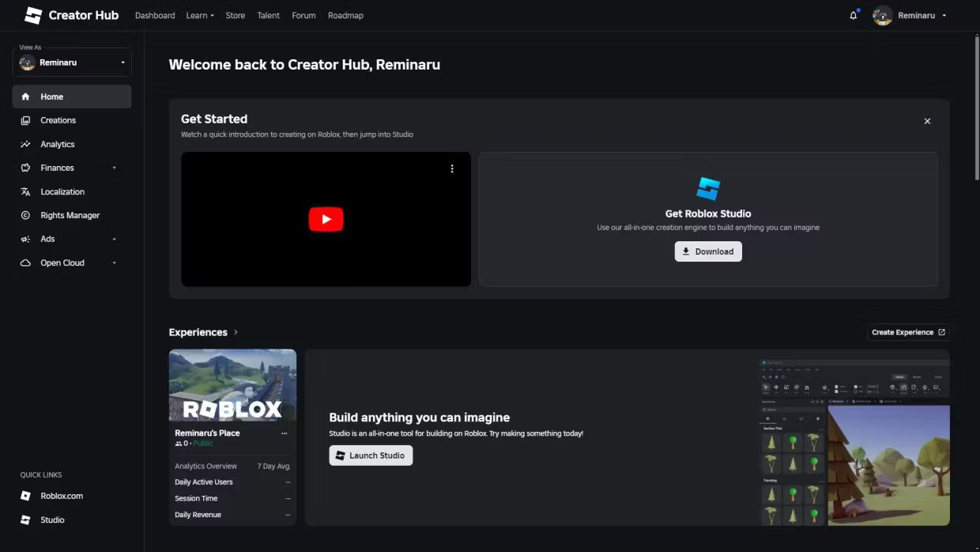The height and width of the screenshot is (552, 980).
Task: Click the 7 Day Avg. label
Action: 274,467
